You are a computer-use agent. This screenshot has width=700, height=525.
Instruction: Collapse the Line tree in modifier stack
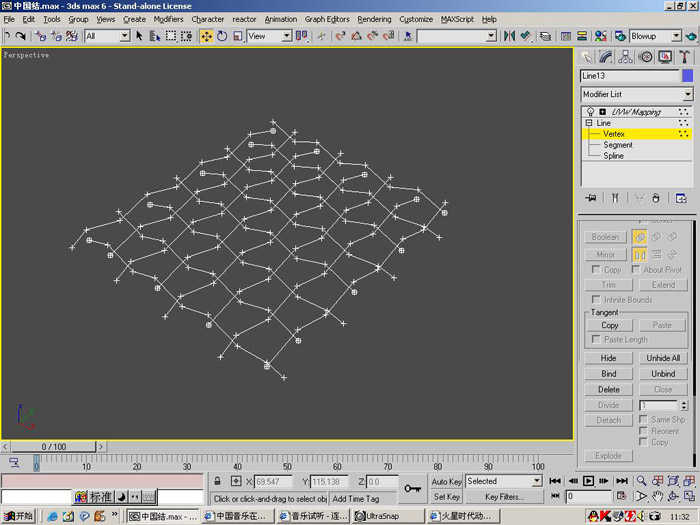click(x=589, y=123)
